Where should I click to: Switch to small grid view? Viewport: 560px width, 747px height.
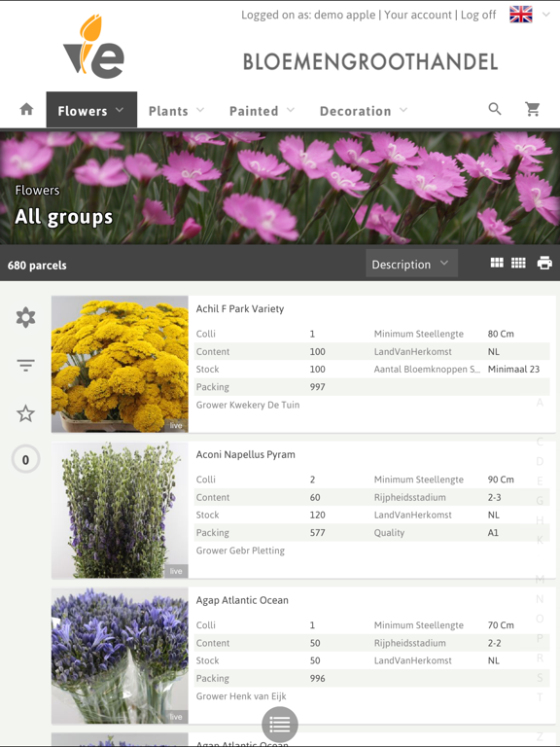tap(518, 263)
